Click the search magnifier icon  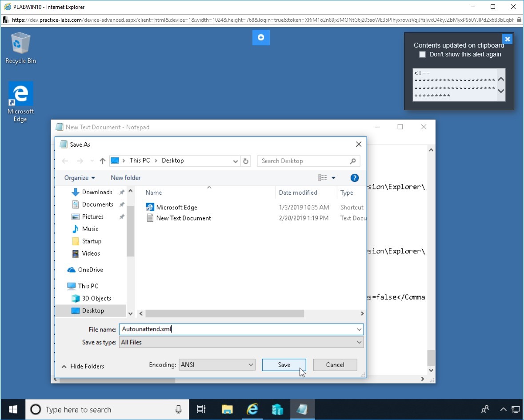point(353,161)
